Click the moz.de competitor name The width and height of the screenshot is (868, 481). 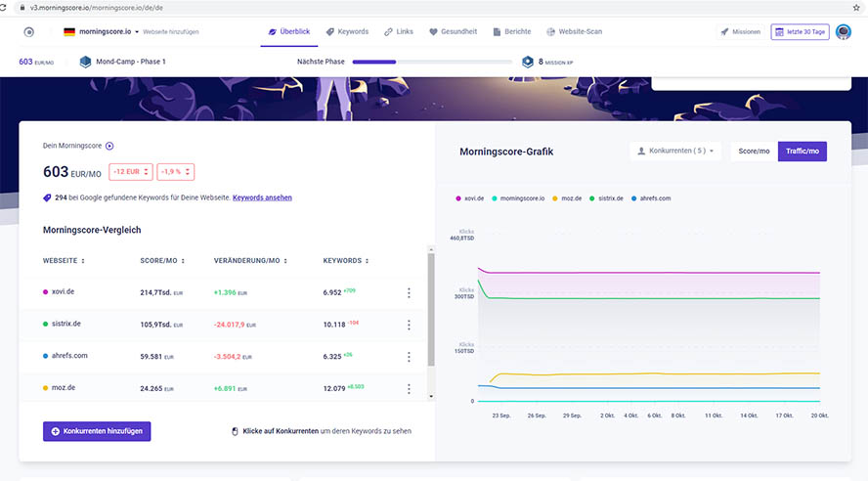[64, 388]
